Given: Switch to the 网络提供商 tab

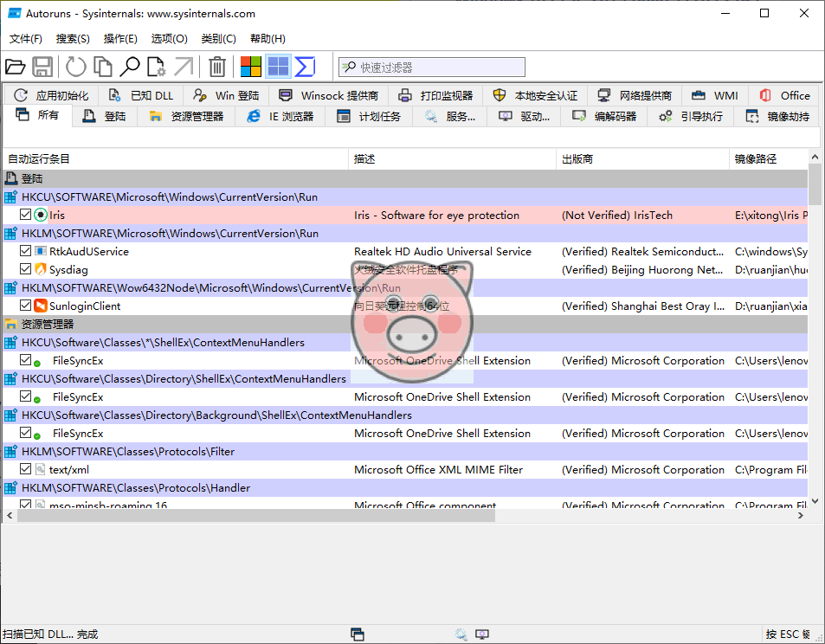Looking at the screenshot, I should (635, 95).
